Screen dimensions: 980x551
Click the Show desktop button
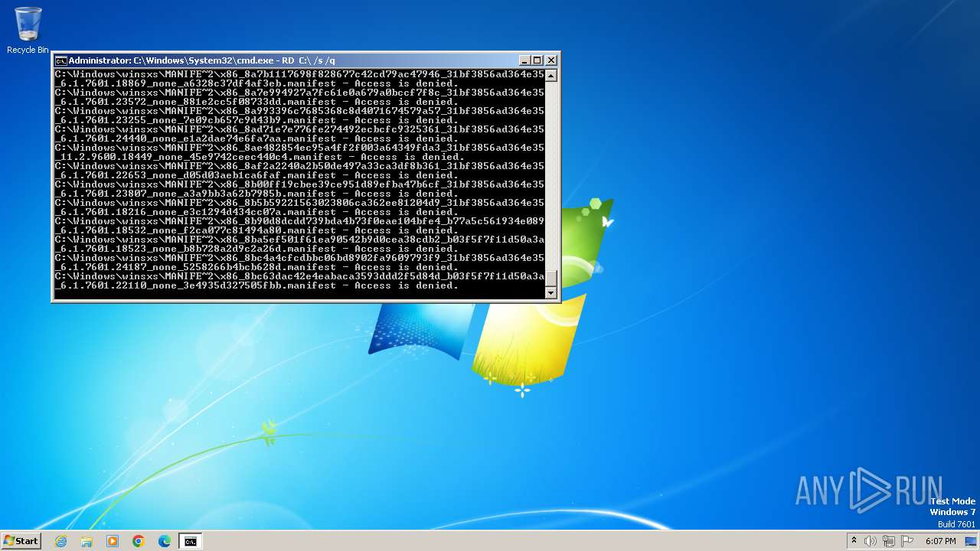971,541
